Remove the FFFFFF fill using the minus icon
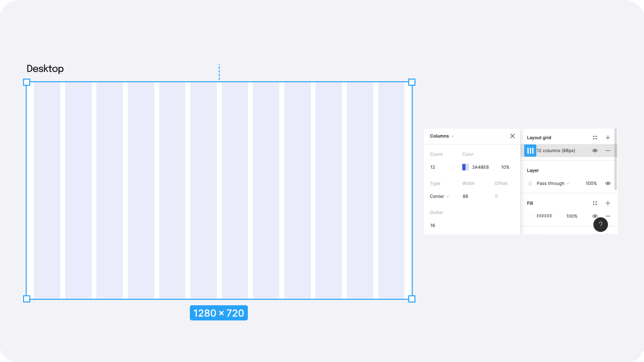The height and width of the screenshot is (362, 644). pyautogui.click(x=608, y=216)
